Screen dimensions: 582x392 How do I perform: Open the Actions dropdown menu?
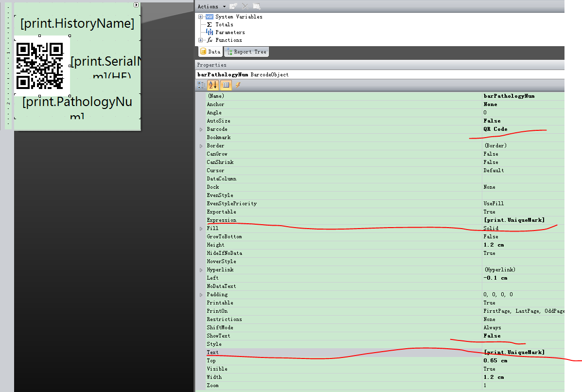(212, 6)
